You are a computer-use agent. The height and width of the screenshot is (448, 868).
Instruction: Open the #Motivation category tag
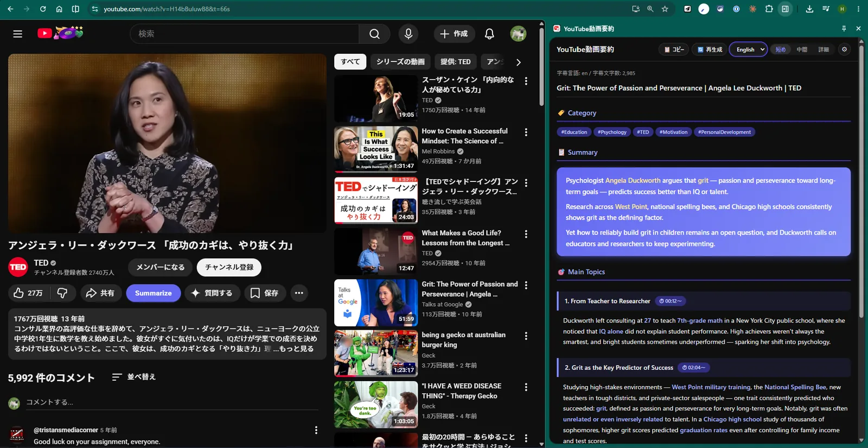click(673, 132)
